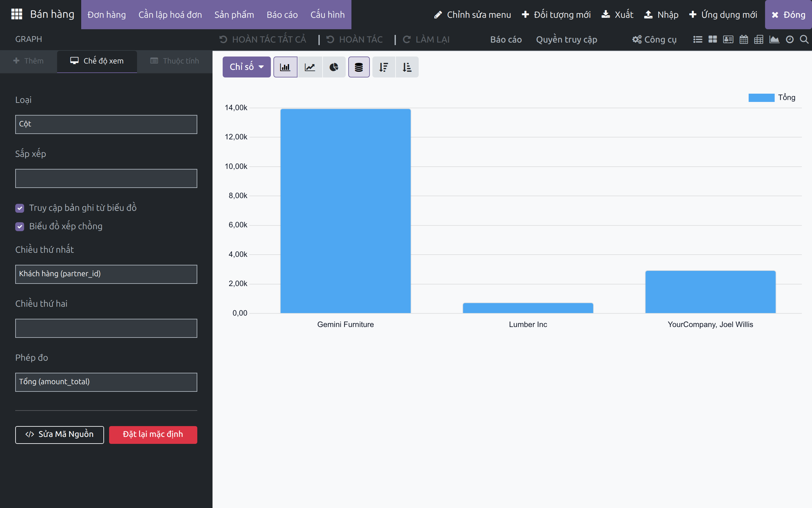Open the search view magnifier icon
812x508 pixels.
[804, 40]
